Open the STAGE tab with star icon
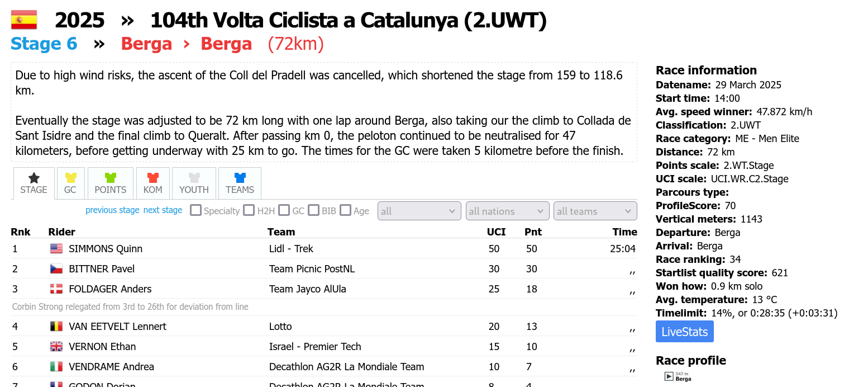The image size is (868, 387). (34, 183)
